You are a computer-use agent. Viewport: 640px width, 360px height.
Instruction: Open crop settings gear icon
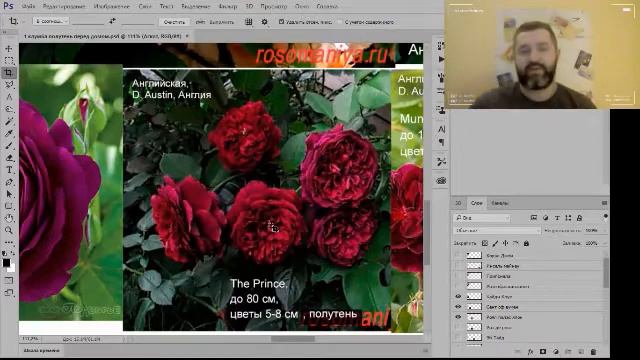click(x=264, y=22)
